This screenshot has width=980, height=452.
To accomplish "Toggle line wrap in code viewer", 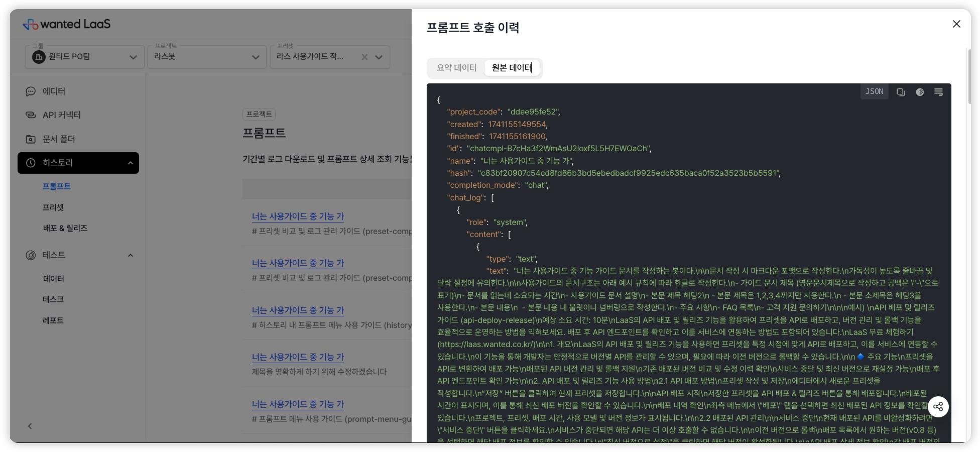I will (x=938, y=92).
